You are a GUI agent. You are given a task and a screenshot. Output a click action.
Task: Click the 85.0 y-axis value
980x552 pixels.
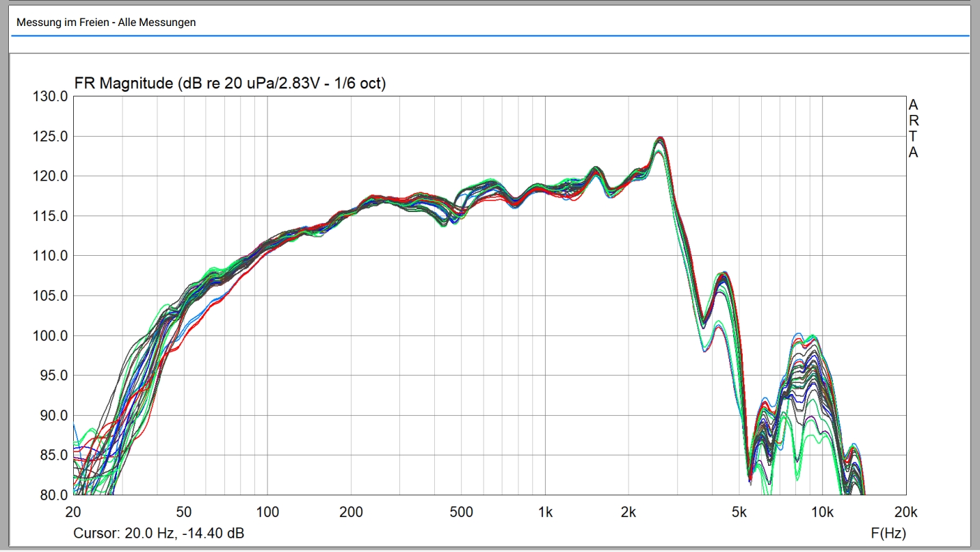pyautogui.click(x=53, y=455)
